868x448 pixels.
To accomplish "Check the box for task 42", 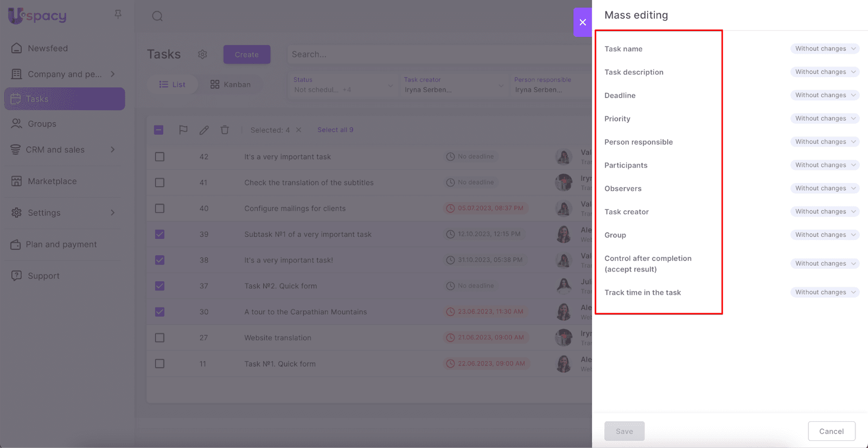I will [x=159, y=157].
